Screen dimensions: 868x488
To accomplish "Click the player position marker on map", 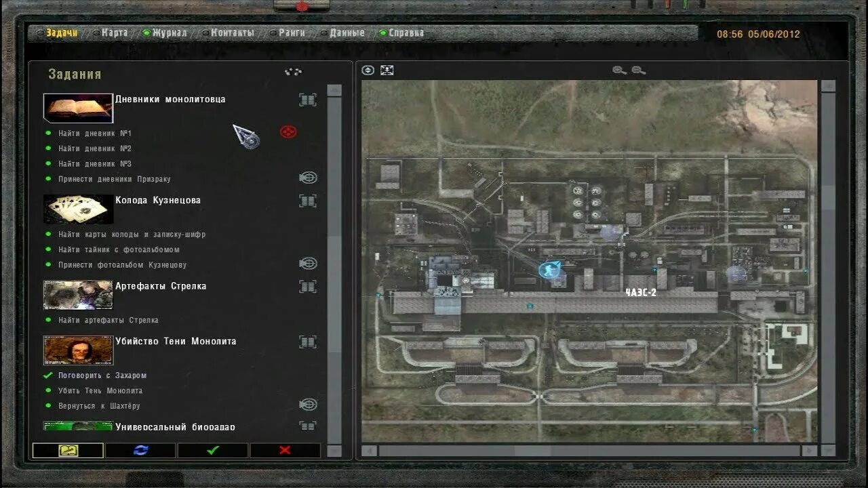I will pyautogui.click(x=550, y=270).
